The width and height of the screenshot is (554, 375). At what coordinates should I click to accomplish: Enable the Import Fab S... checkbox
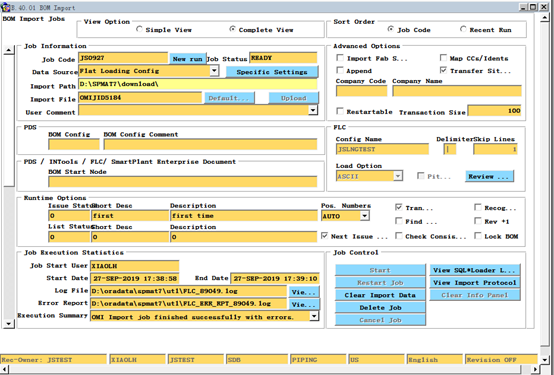(x=340, y=58)
